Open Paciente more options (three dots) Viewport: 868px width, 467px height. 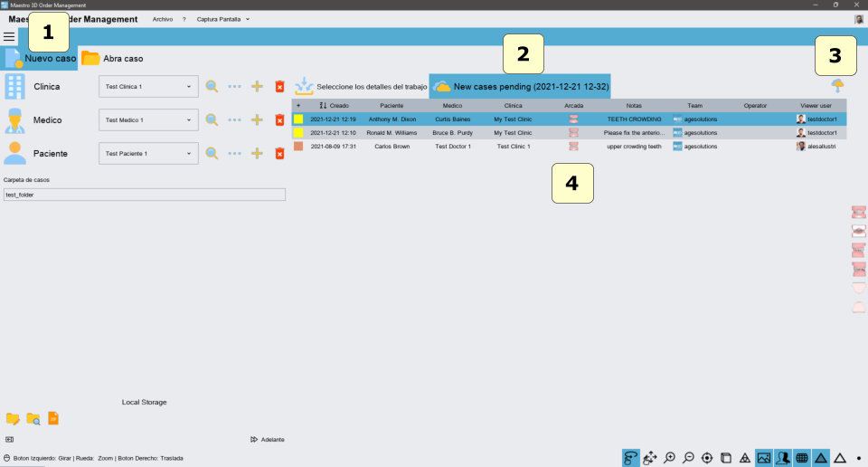point(234,154)
